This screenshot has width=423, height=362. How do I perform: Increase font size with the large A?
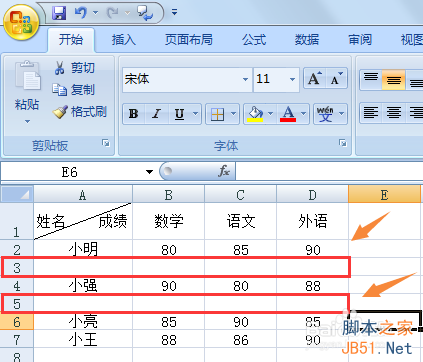[315, 79]
